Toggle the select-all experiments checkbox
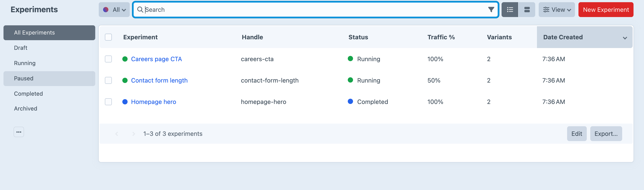Screen dimensions: 644x190 coord(108,37)
